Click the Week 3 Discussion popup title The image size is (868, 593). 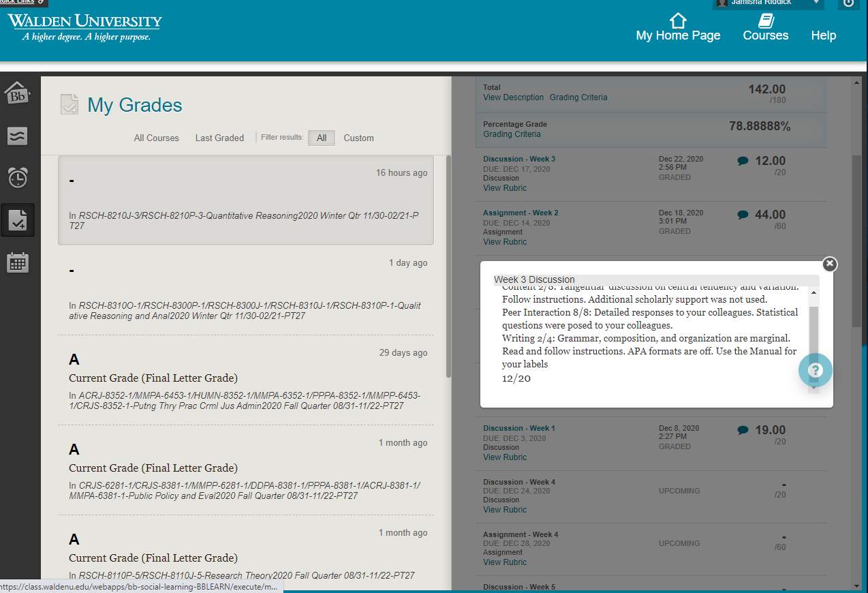pos(534,279)
